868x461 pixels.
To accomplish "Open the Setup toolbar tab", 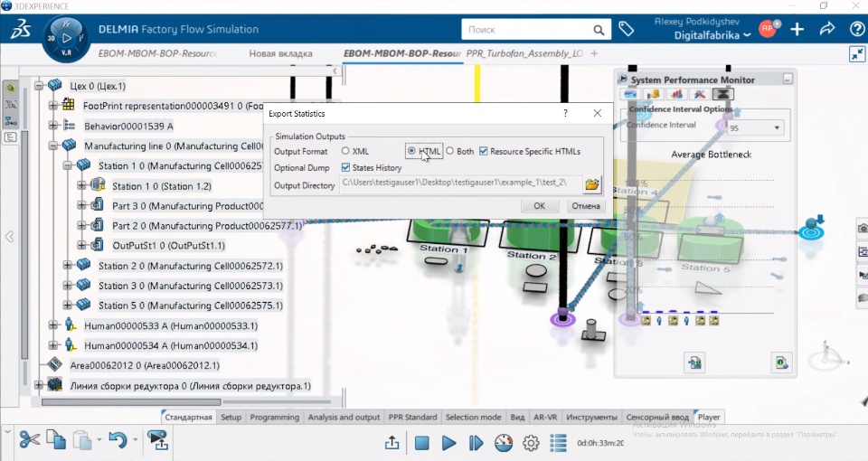I will (231, 418).
